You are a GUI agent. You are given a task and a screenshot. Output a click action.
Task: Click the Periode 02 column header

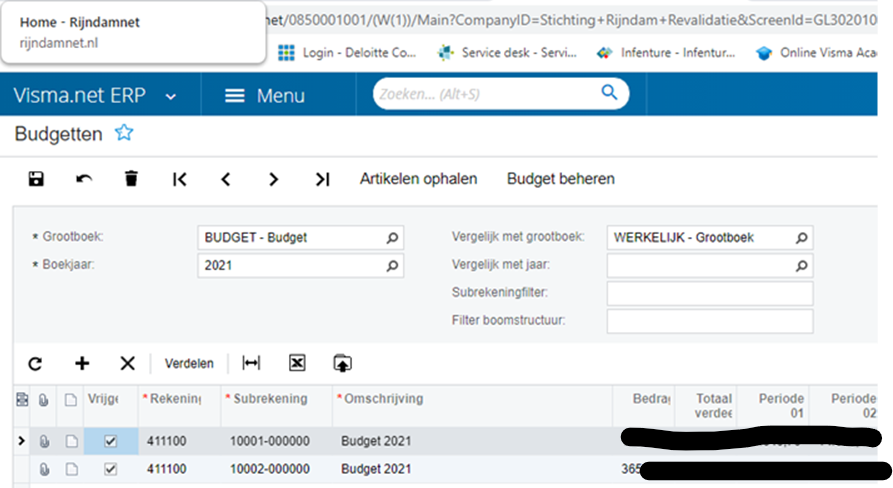coord(844,406)
